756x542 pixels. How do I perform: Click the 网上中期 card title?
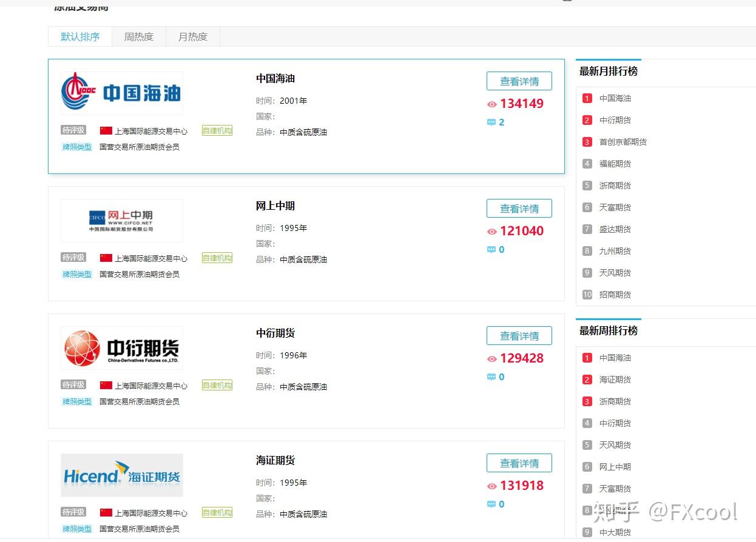pyautogui.click(x=275, y=206)
